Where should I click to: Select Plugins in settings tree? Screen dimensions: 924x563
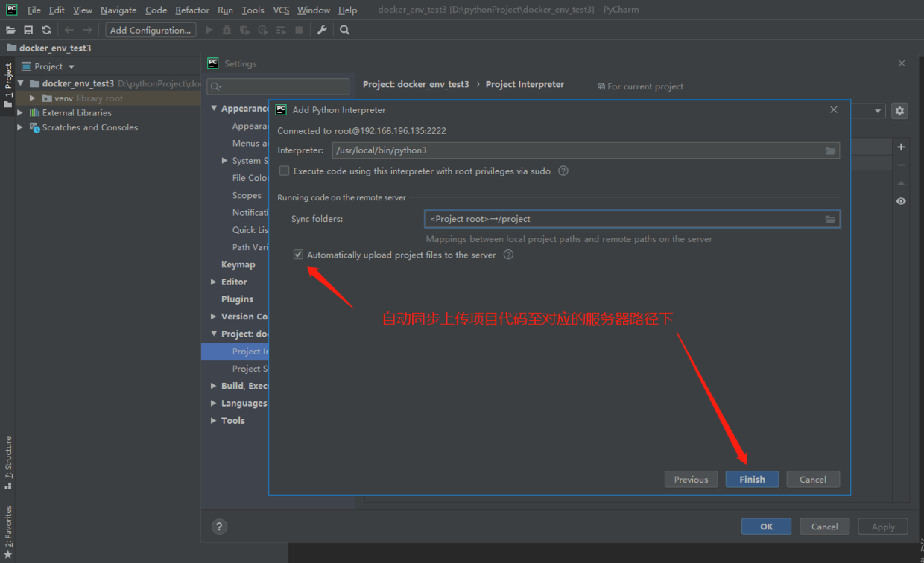click(237, 299)
